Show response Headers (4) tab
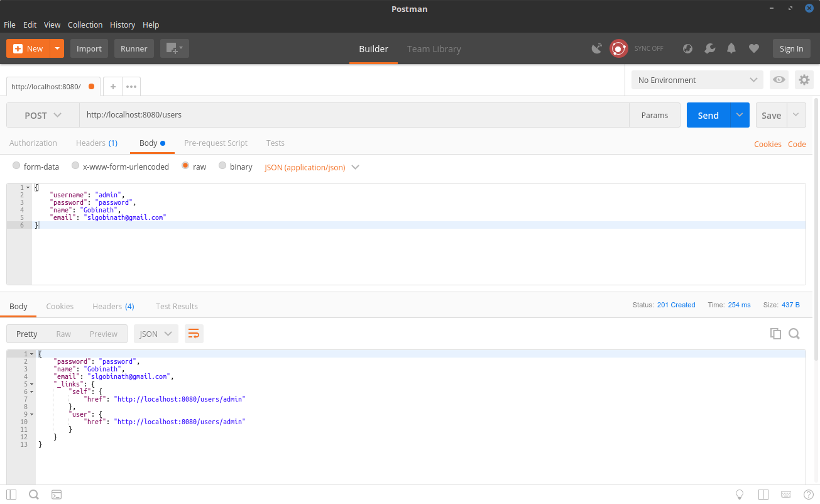 click(x=113, y=306)
